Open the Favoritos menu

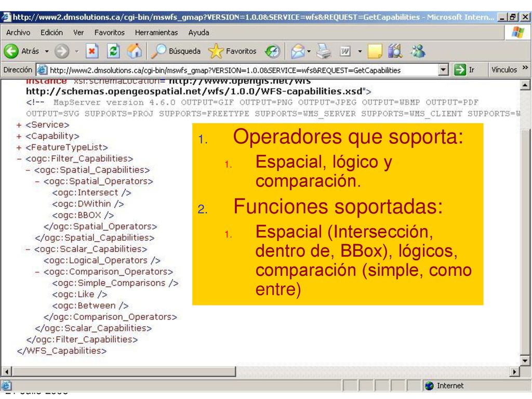(x=109, y=33)
